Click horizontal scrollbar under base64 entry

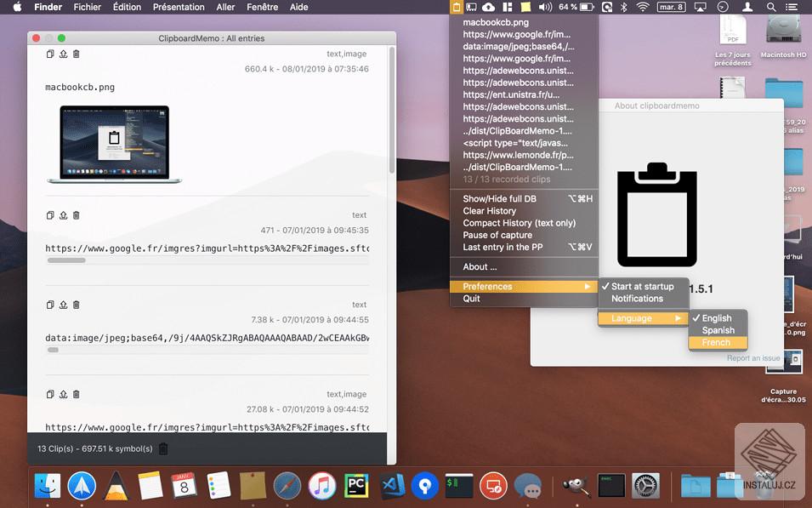tap(53, 351)
